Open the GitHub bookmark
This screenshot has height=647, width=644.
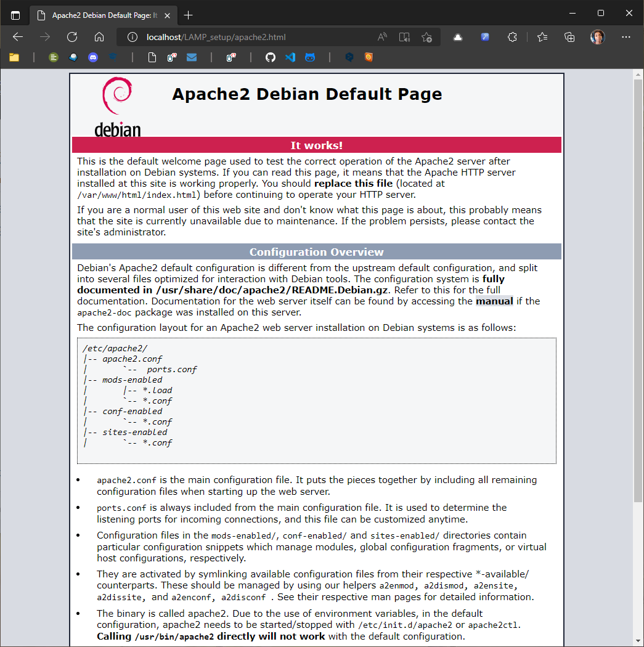click(270, 57)
